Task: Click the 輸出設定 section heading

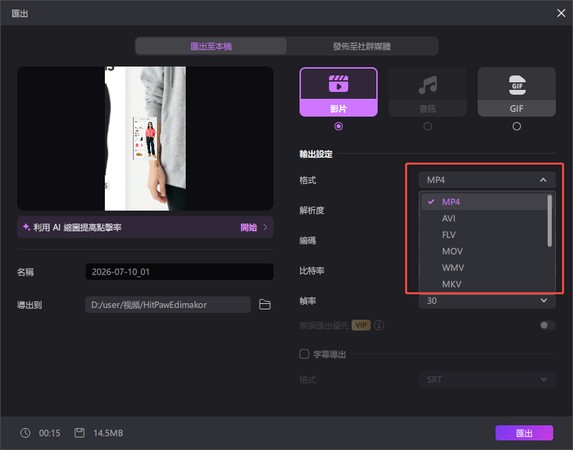Action: click(x=316, y=154)
